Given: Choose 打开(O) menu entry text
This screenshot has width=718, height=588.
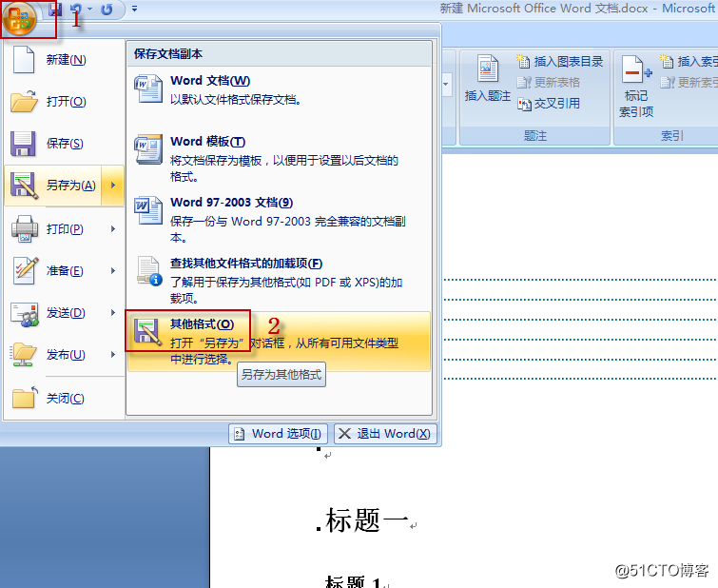Looking at the screenshot, I should 66,101.
